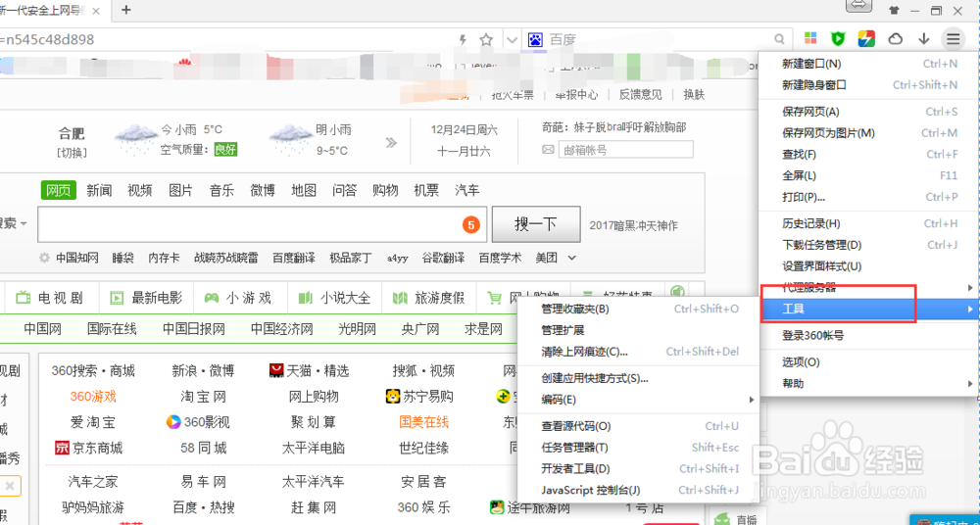Click the 邮箱帐号 input field
Screen dimensions: 980x525
click(x=626, y=150)
